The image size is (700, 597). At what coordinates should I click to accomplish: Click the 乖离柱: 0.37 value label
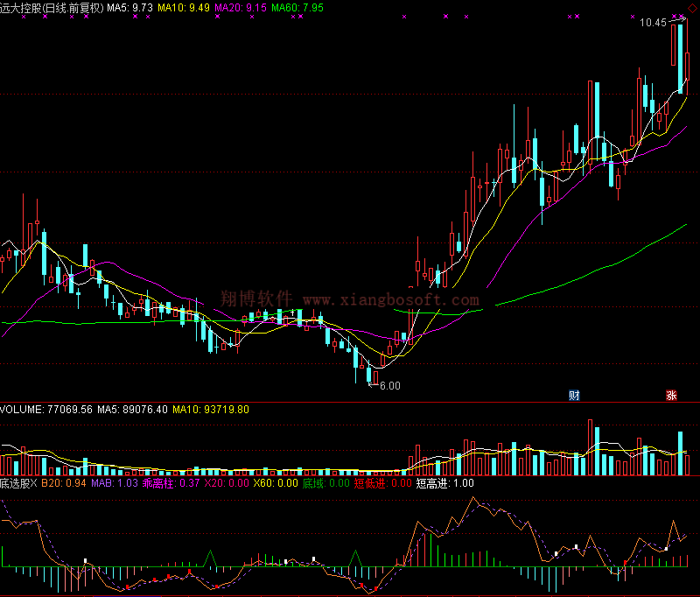click(171, 483)
